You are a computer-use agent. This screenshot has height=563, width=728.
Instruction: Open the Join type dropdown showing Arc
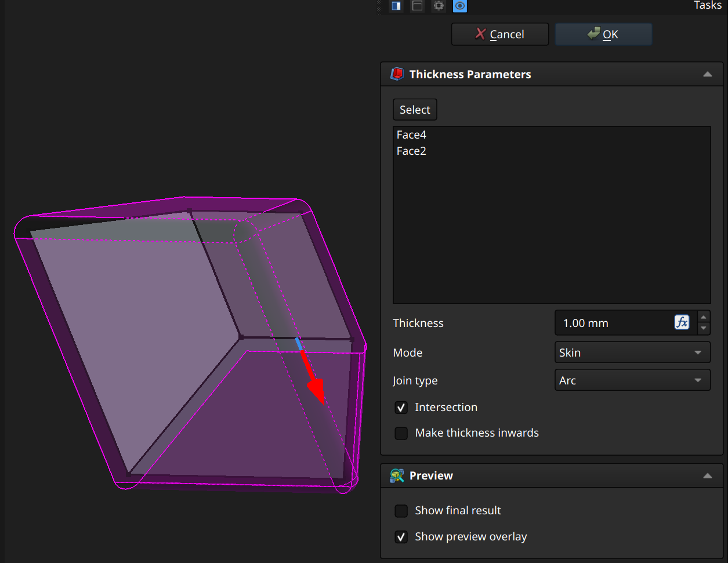[x=632, y=380]
